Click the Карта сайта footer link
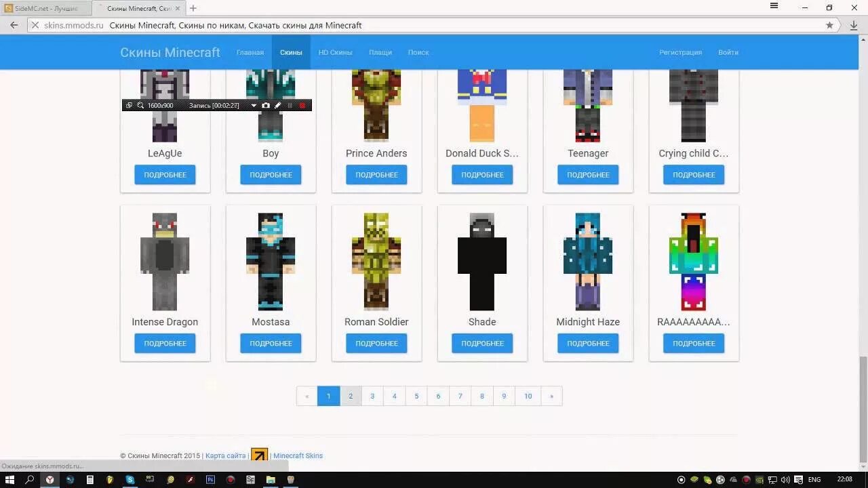868x488 pixels. coord(225,456)
